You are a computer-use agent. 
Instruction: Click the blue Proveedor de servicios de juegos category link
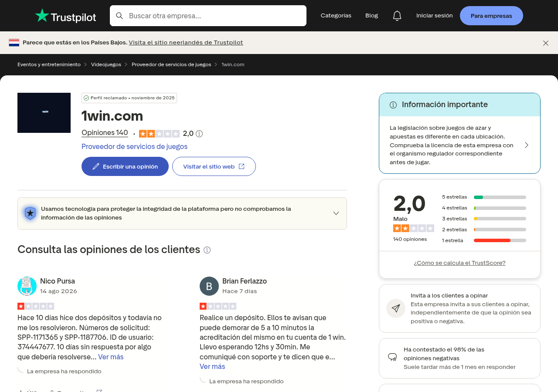click(x=134, y=147)
